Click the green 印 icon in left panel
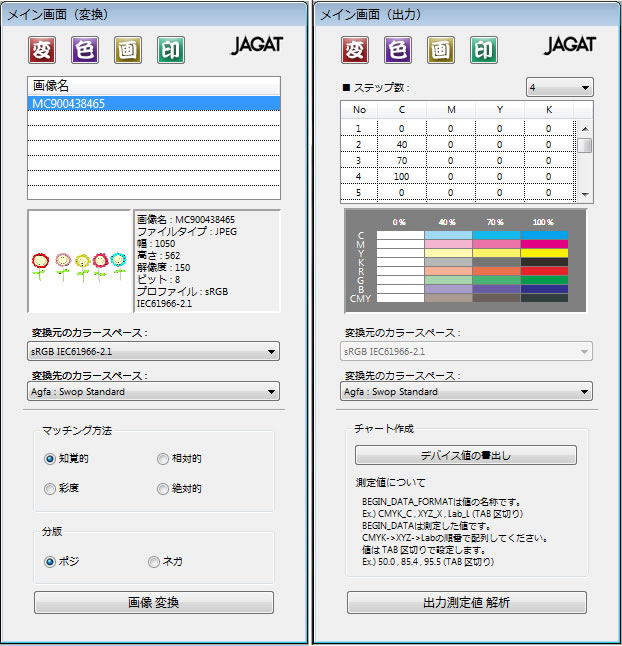 [x=171, y=49]
